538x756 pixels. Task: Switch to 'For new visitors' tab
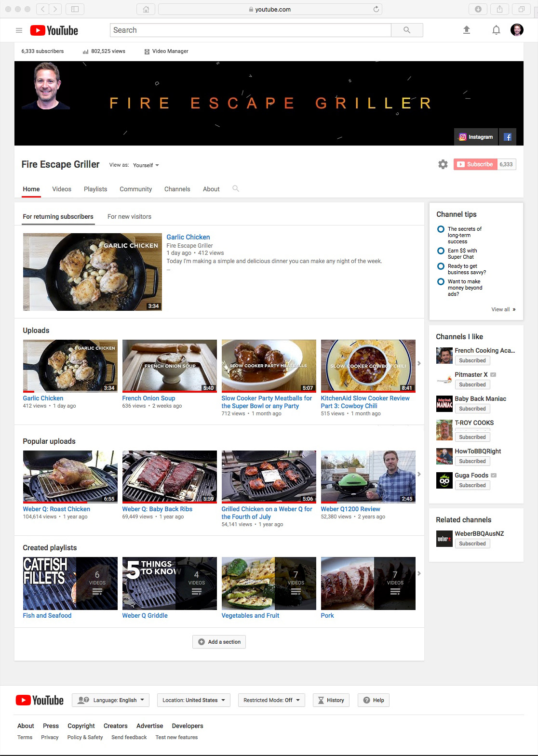[129, 217]
